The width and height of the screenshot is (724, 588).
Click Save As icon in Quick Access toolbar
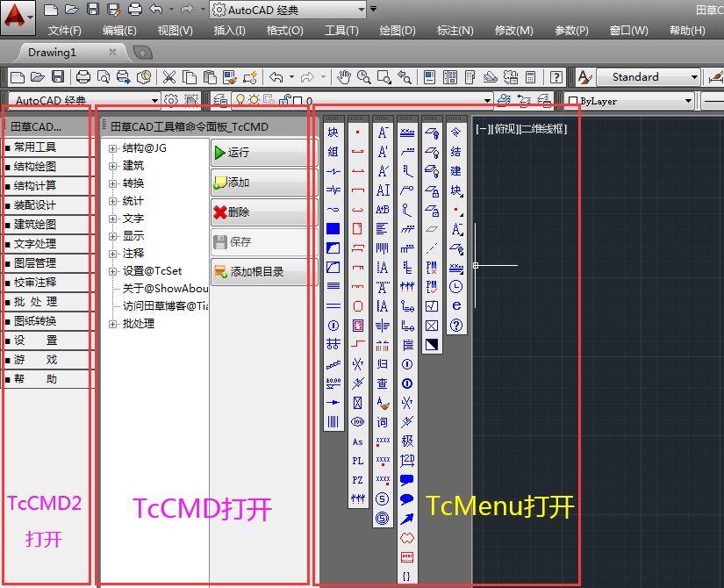tap(113, 10)
